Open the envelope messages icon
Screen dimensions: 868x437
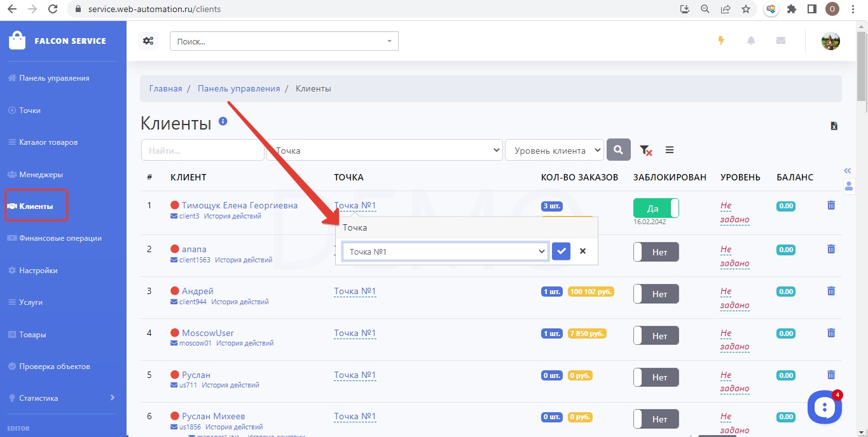coord(781,41)
